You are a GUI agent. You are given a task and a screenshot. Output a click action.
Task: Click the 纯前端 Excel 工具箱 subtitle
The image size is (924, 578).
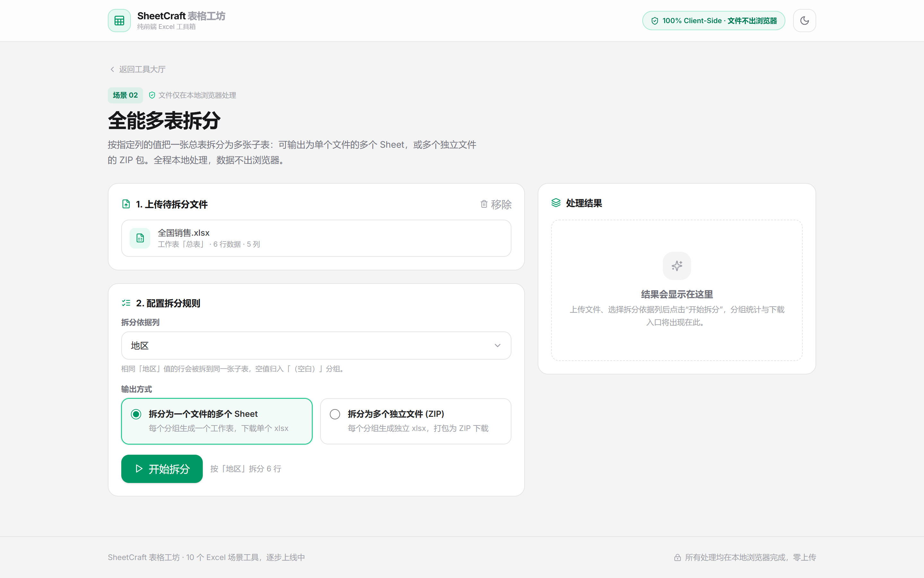(x=167, y=27)
